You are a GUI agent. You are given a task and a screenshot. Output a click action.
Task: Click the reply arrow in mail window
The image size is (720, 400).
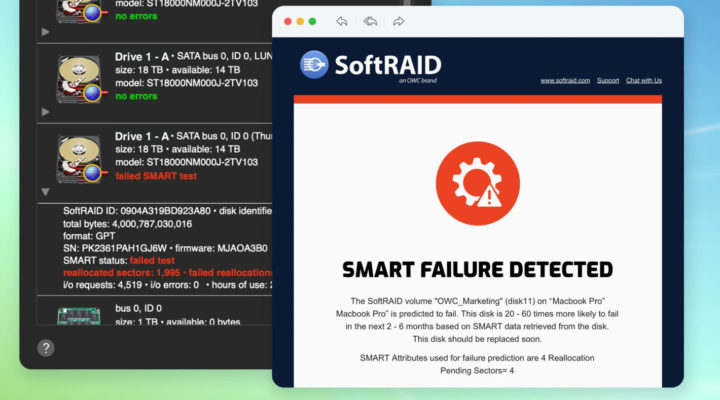pyautogui.click(x=342, y=22)
